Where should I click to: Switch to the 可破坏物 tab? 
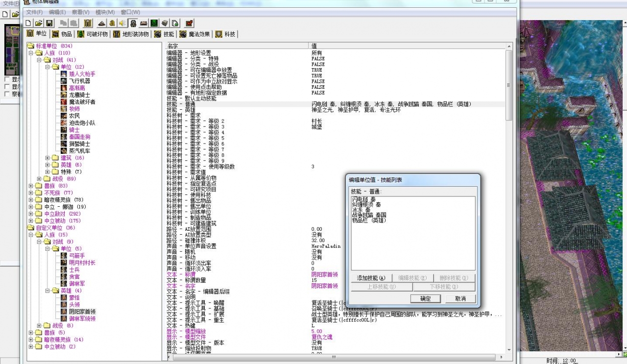point(93,34)
